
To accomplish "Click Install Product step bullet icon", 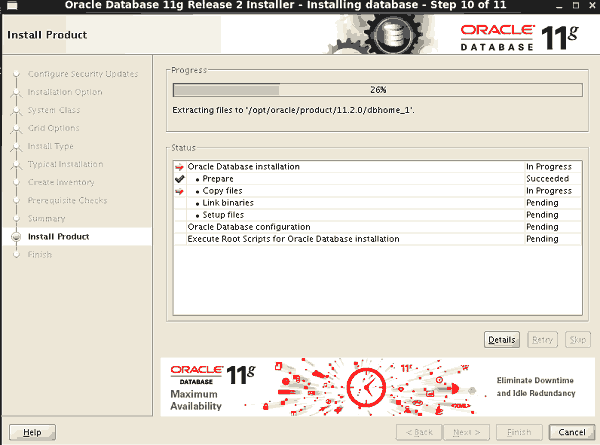I will click(x=16, y=237).
